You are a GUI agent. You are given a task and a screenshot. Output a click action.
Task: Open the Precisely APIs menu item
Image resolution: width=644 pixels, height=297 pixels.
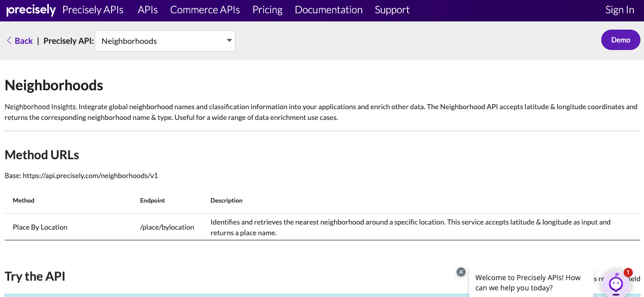click(x=93, y=10)
